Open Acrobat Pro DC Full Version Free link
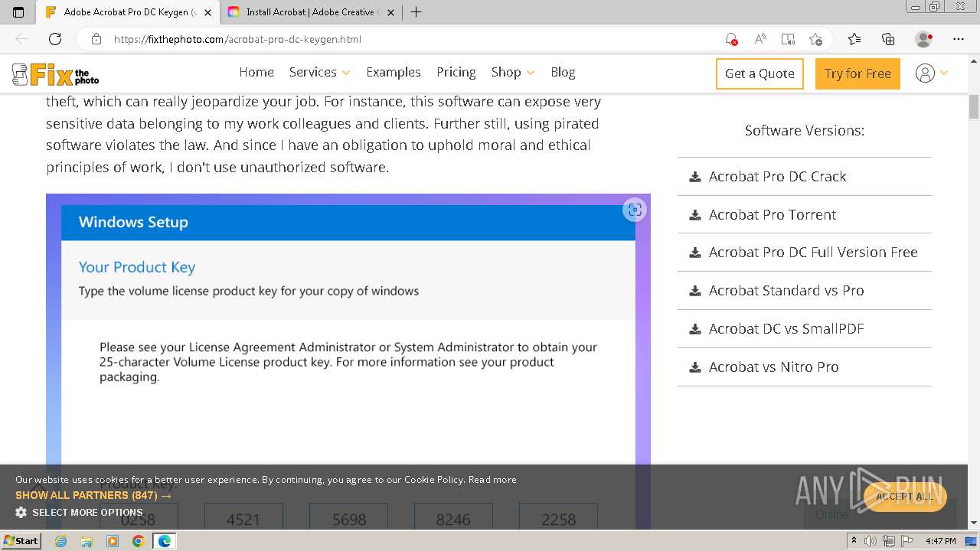This screenshot has width=980, height=551. tap(813, 252)
